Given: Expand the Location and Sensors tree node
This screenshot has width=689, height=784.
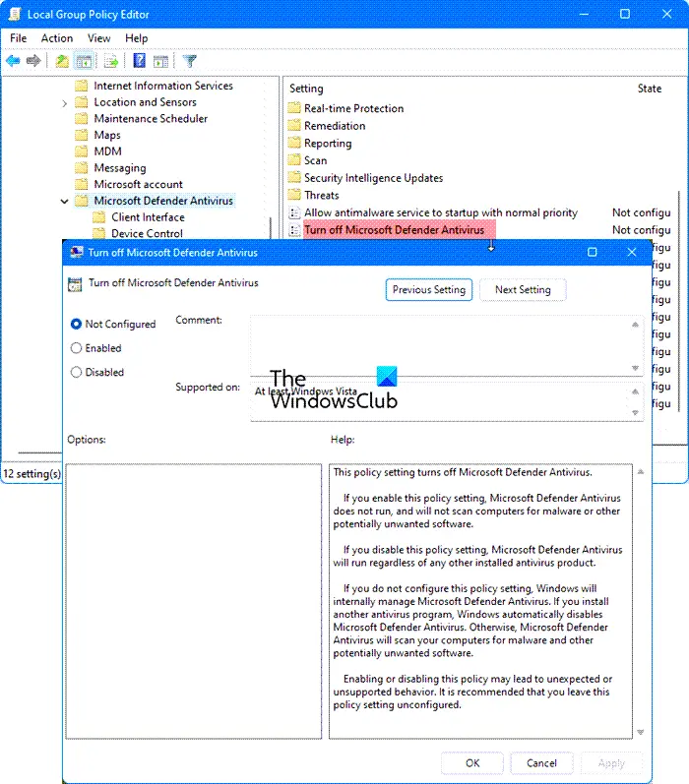Looking at the screenshot, I should [x=64, y=103].
